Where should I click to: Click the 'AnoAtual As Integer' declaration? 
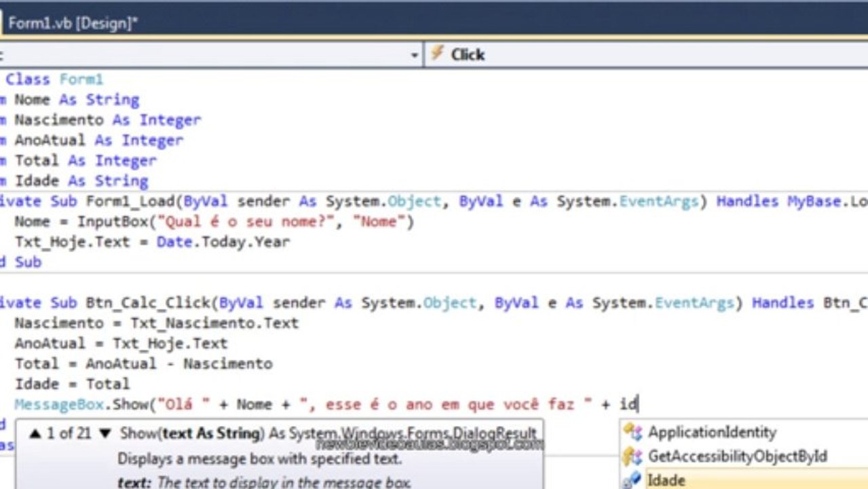pos(99,141)
